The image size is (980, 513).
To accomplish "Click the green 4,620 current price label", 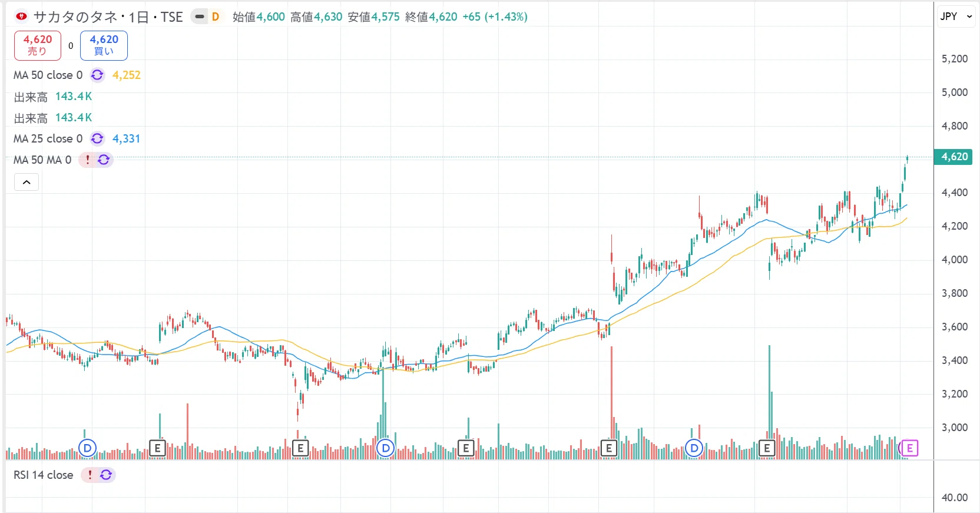I will click(x=953, y=157).
